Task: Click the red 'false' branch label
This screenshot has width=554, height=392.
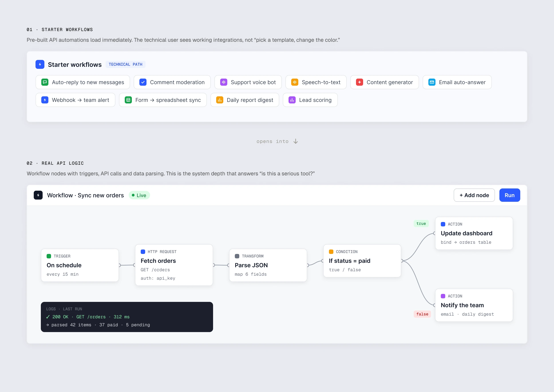Action: pyautogui.click(x=422, y=314)
